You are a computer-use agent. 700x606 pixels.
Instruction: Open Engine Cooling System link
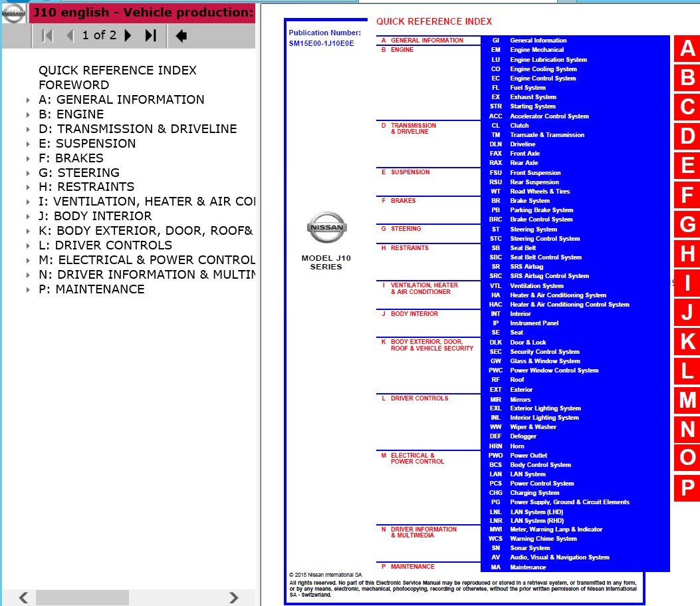(543, 69)
